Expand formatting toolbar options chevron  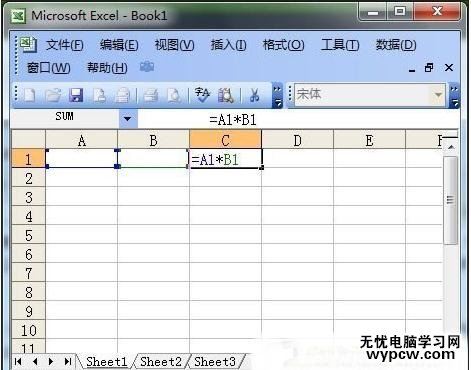(454, 96)
